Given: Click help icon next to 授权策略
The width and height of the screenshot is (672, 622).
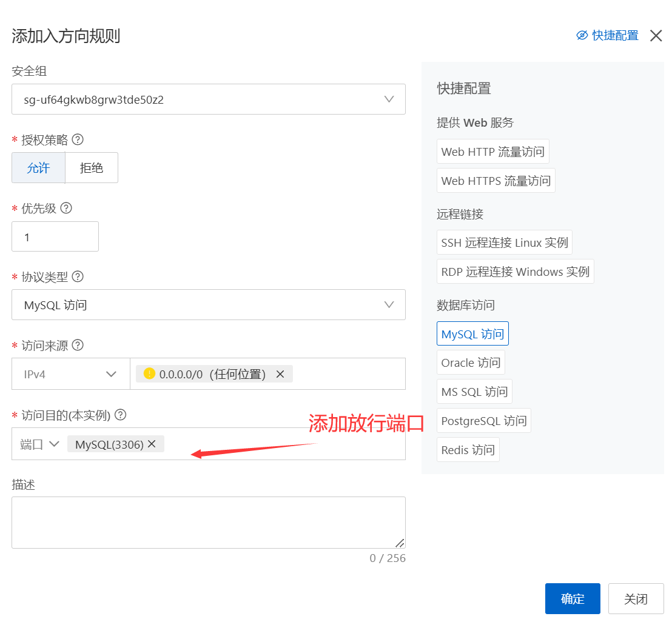Looking at the screenshot, I should tap(78, 139).
